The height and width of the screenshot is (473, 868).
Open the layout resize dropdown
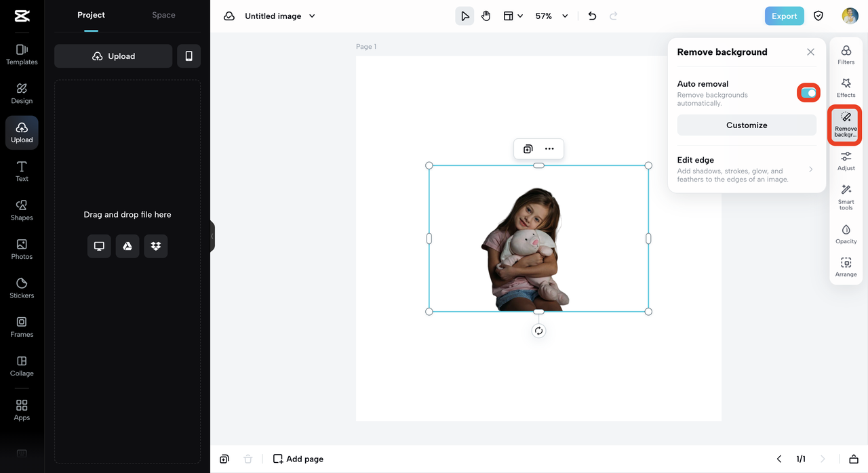point(513,16)
